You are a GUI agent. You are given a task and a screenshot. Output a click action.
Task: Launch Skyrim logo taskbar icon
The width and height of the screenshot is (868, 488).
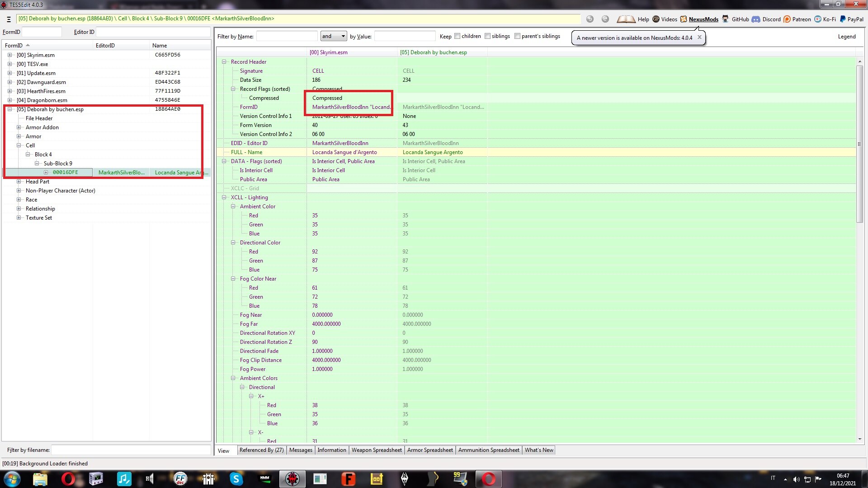pyautogui.click(x=405, y=479)
